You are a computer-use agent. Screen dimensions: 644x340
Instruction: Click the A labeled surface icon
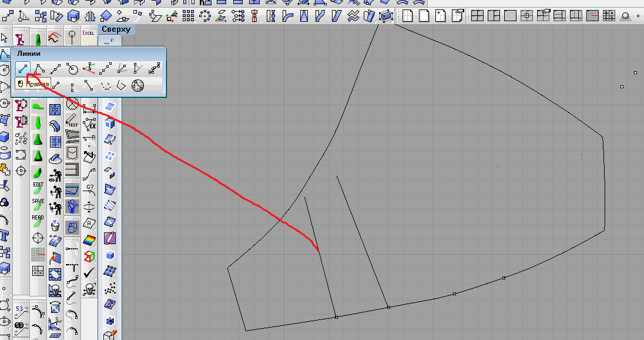tap(89, 224)
